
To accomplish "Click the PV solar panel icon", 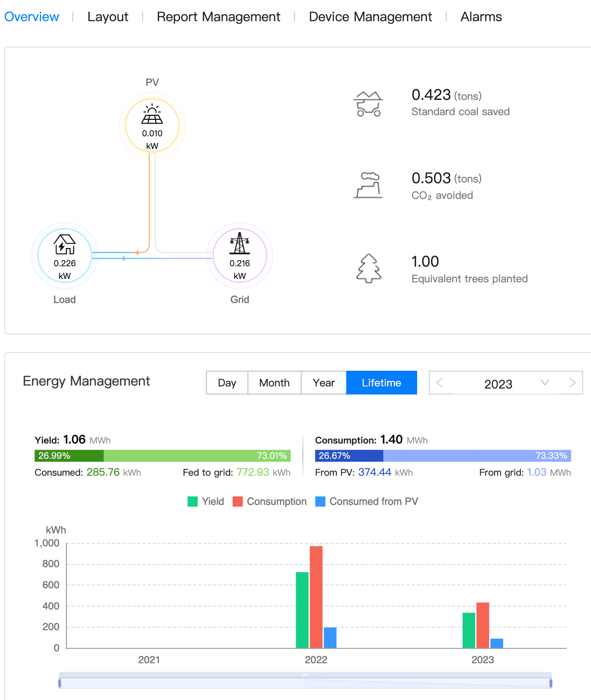I will coord(152,114).
